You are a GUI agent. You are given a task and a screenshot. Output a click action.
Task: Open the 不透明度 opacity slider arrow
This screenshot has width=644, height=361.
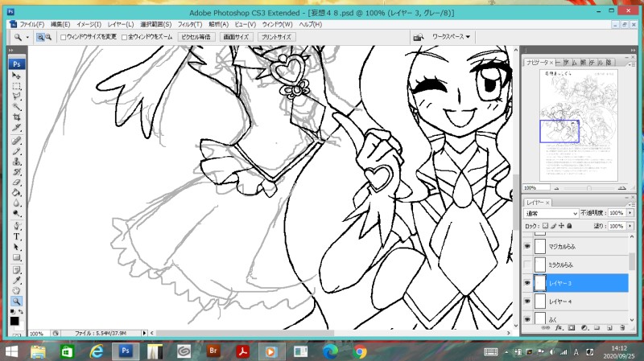tap(630, 213)
